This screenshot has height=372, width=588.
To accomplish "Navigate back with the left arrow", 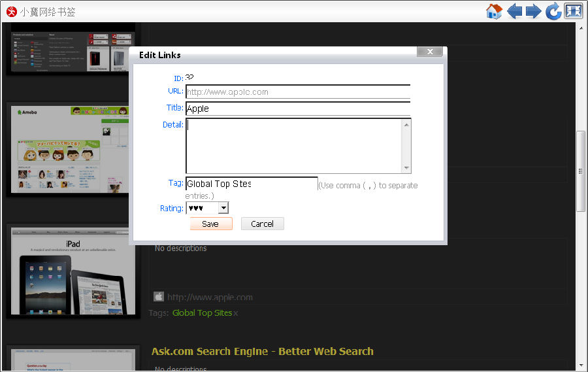I will point(515,11).
